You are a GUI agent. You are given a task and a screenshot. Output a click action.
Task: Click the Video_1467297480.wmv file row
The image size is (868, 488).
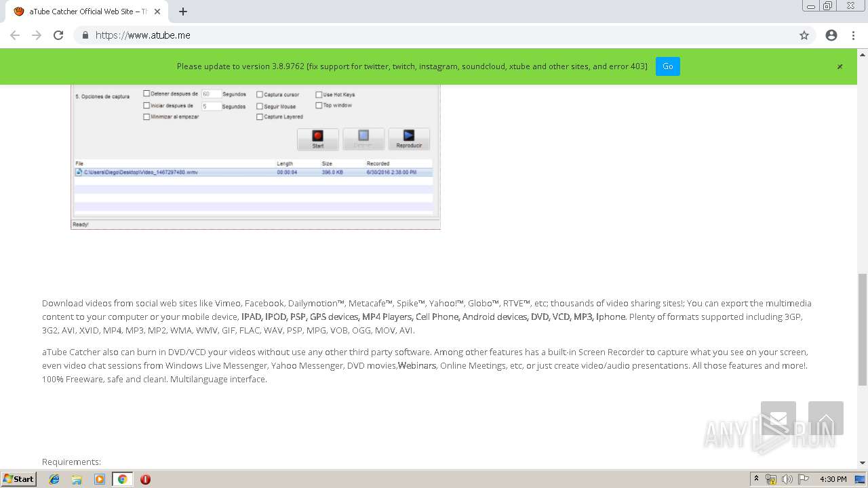click(253, 173)
